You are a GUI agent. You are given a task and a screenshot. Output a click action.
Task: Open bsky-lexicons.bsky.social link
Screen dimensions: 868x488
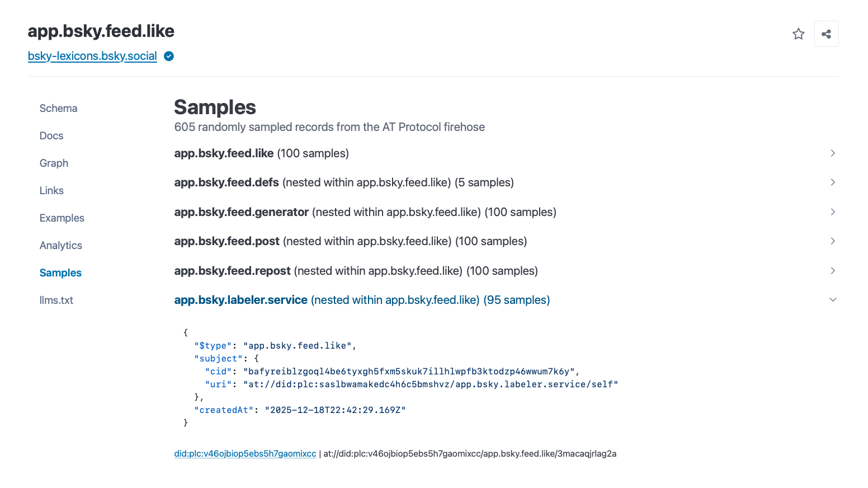(92, 56)
